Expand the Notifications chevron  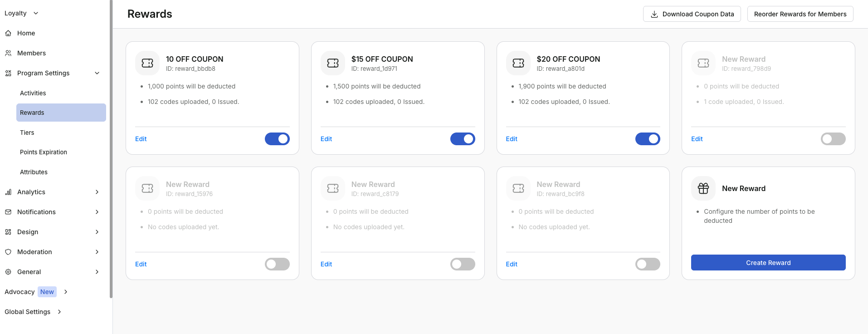click(x=97, y=212)
